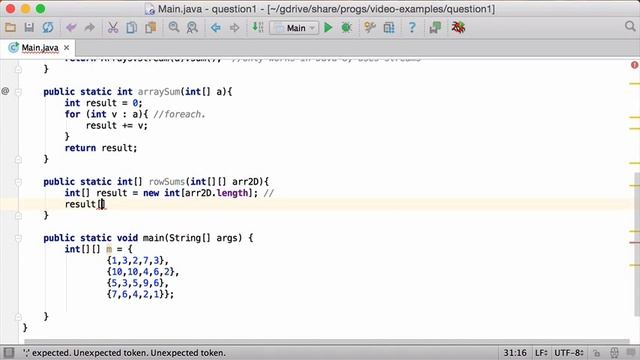Click the variable m in main
The height and width of the screenshot is (360, 640).
109,249
